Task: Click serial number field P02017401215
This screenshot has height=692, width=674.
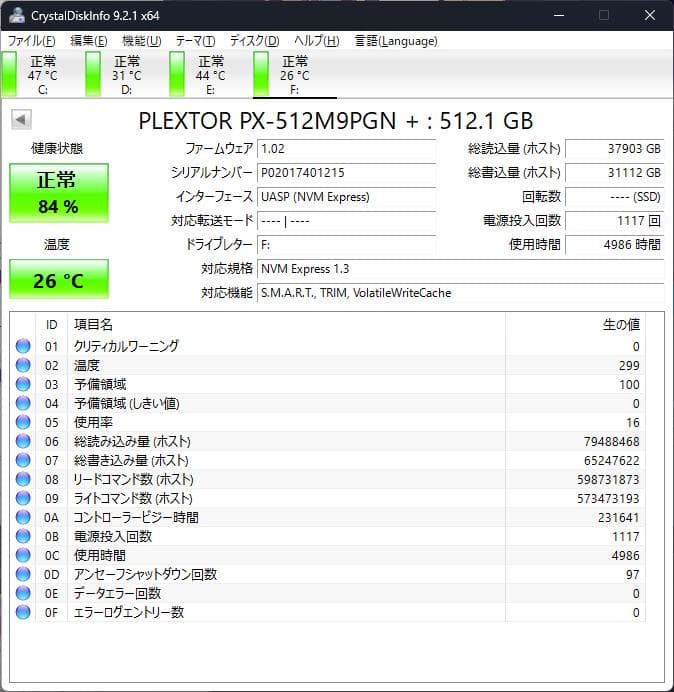Action: pos(347,173)
